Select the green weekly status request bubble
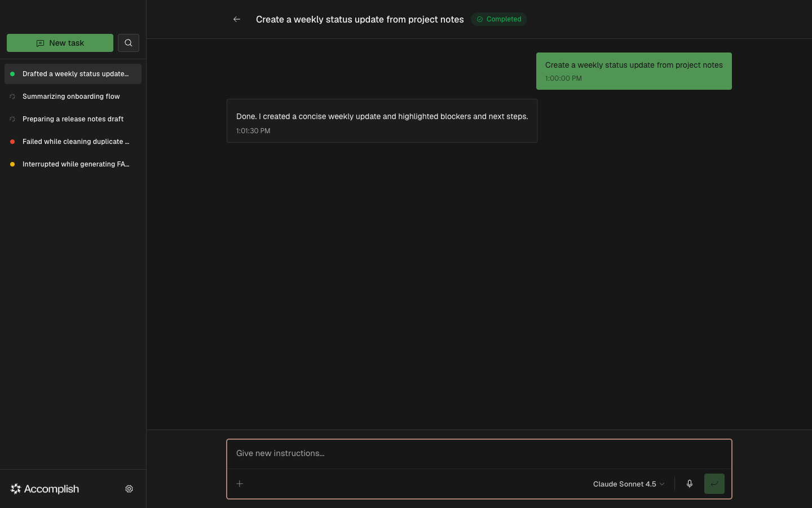 coord(634,71)
